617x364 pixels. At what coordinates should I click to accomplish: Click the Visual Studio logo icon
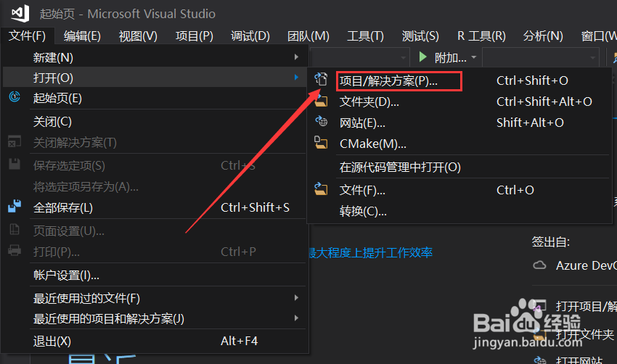(x=20, y=13)
